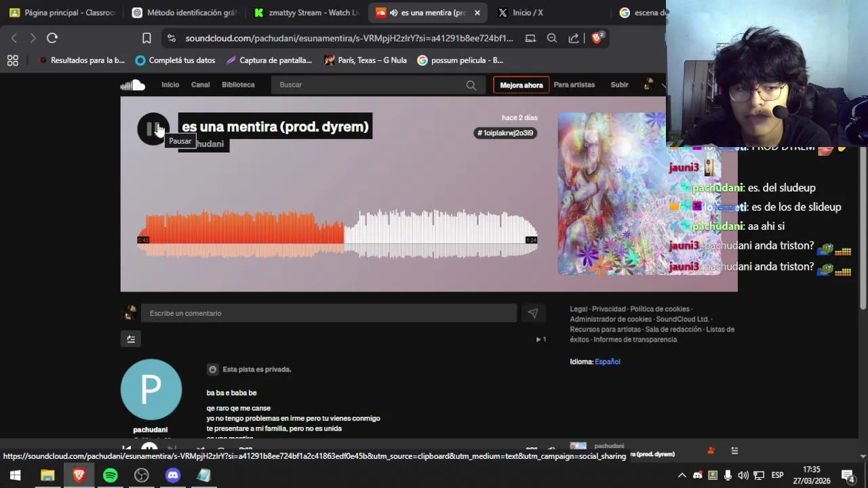Click the screen icon in the address bar
The height and width of the screenshot is (488, 868).
click(530, 39)
